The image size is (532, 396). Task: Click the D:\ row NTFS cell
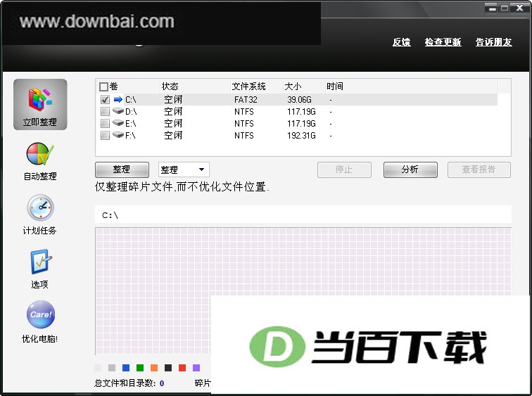coord(244,112)
